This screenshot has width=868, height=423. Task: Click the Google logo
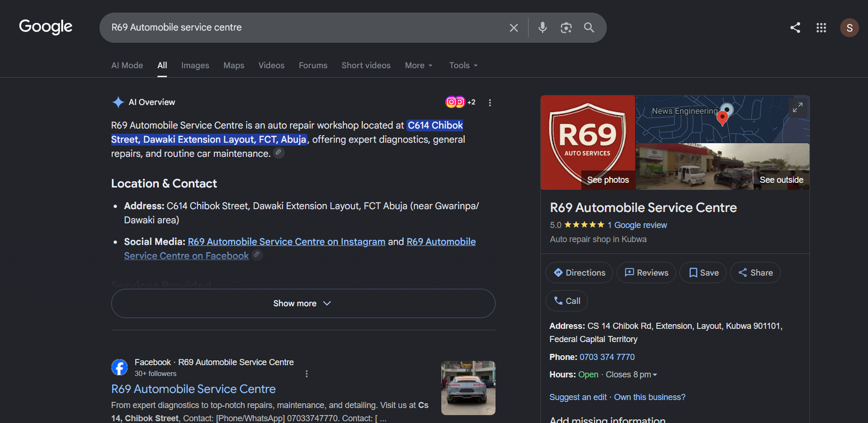[x=46, y=27]
